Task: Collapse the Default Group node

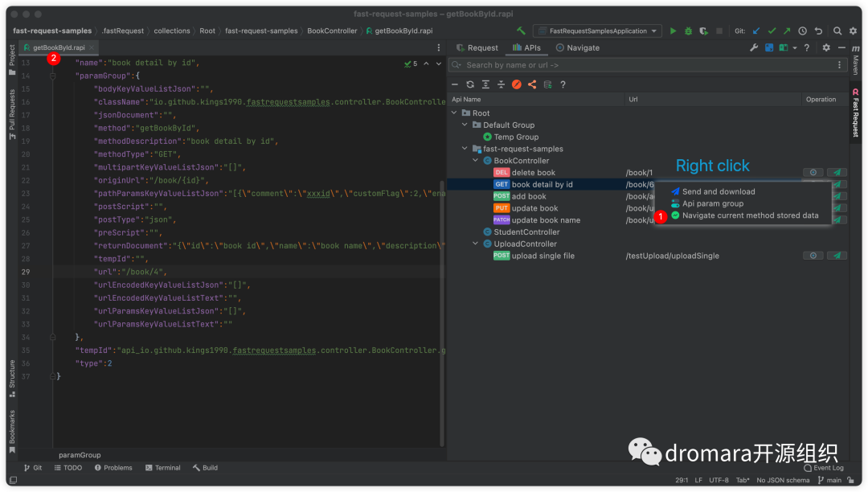Action: point(465,125)
